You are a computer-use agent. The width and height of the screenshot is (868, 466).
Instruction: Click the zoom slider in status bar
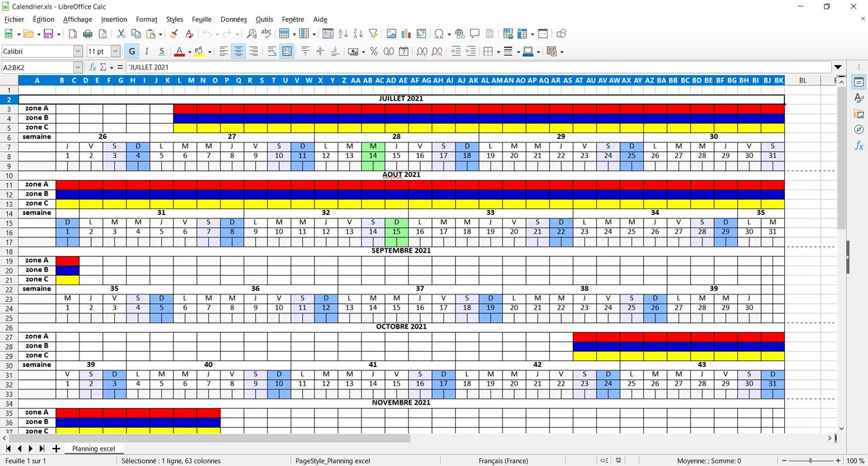810,460
